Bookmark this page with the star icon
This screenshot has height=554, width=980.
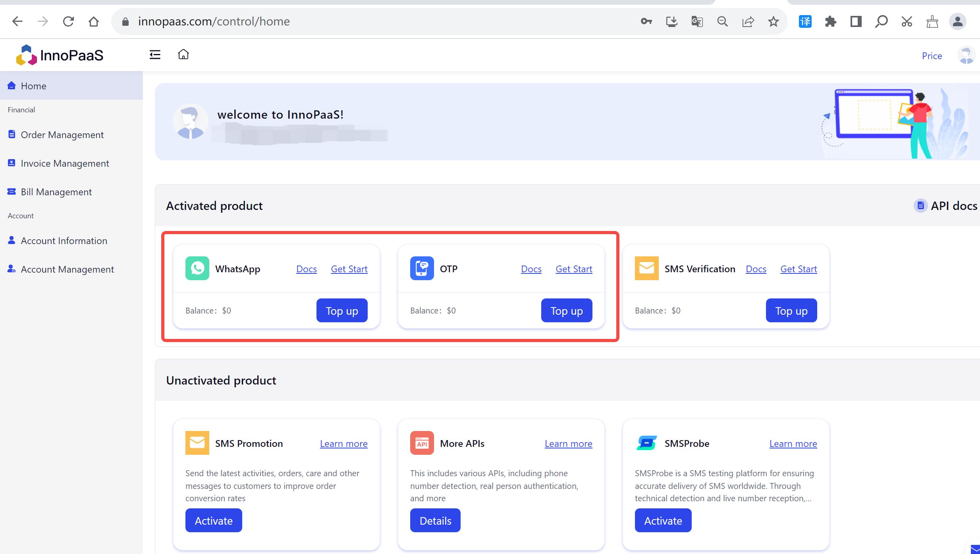774,21
